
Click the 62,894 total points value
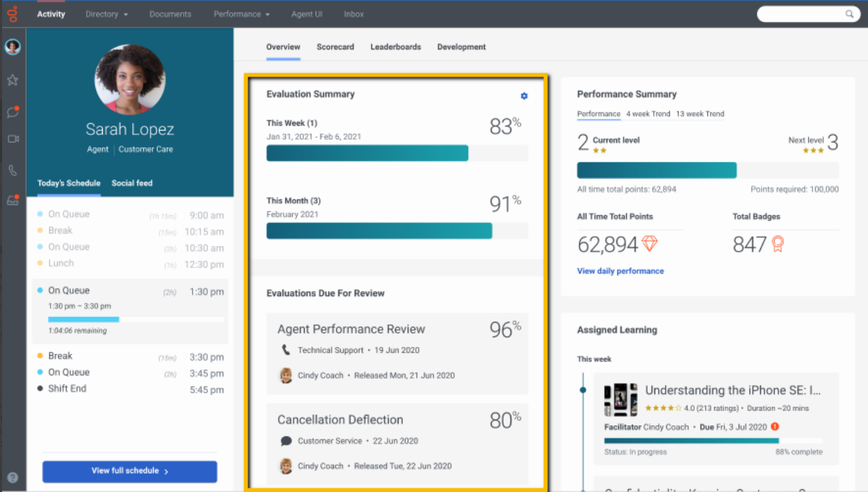(x=608, y=245)
